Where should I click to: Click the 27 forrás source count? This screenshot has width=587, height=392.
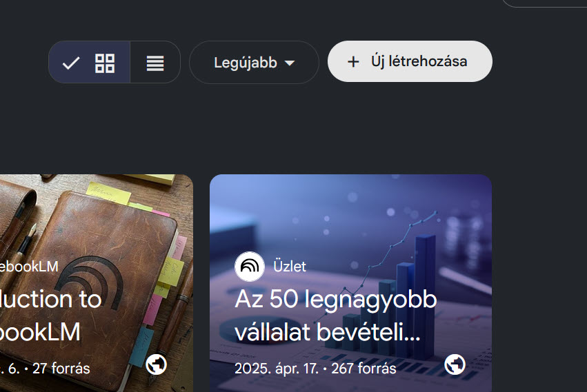tap(61, 369)
